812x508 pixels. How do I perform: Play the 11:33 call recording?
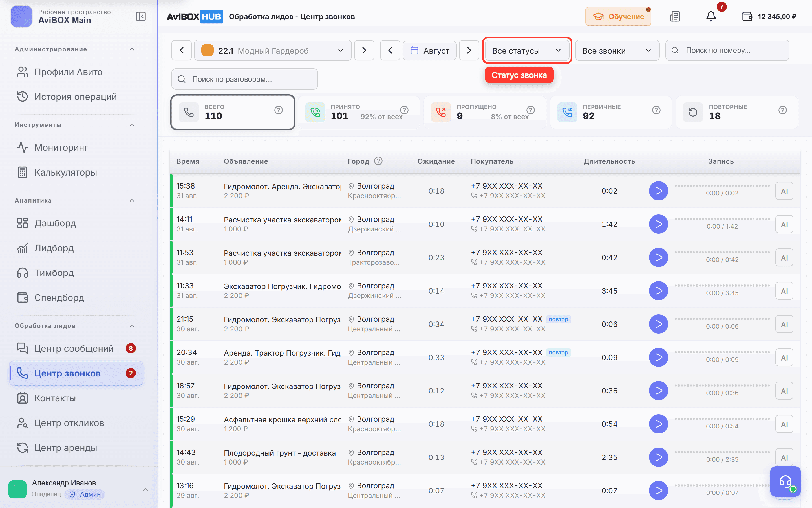click(658, 291)
